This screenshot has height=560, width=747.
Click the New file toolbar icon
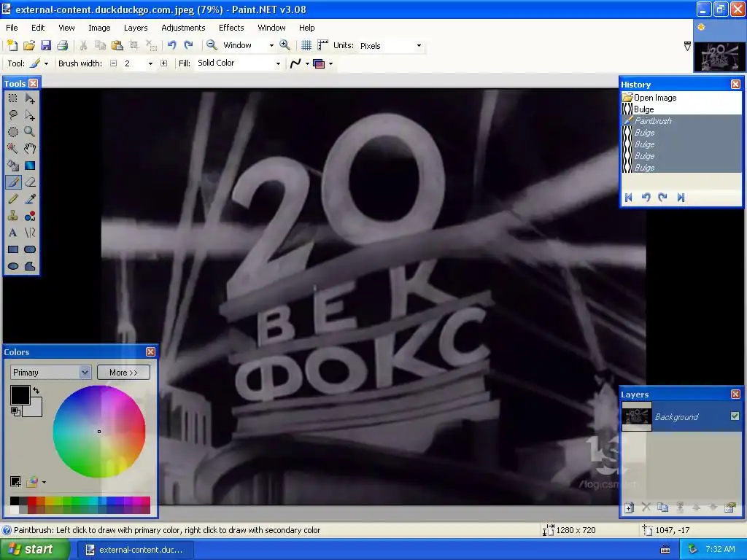[12, 45]
